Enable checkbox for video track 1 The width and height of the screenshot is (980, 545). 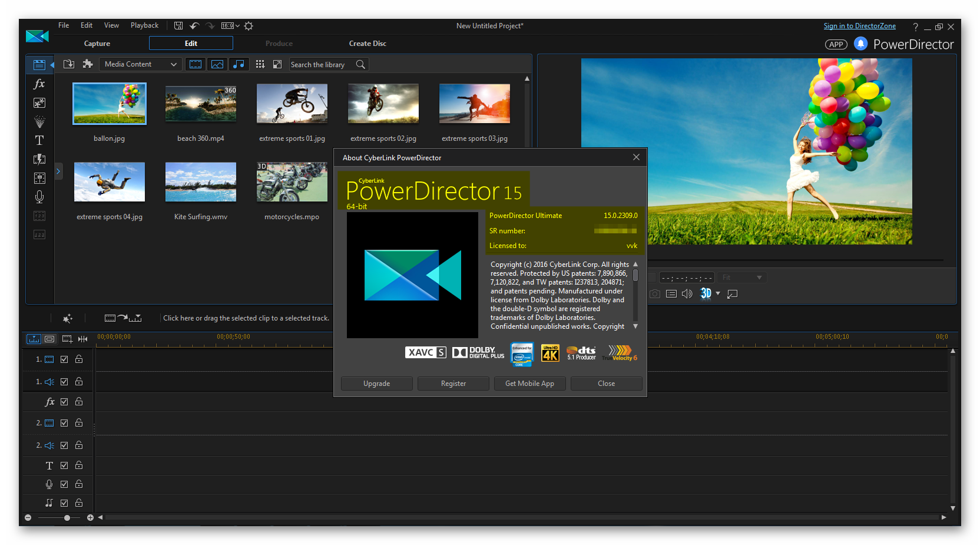tap(64, 359)
